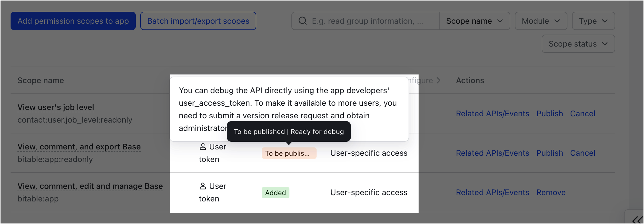Viewport: 644px width, 224px height.
Task: Click the Configure chevron arrow
Action: [439, 81]
